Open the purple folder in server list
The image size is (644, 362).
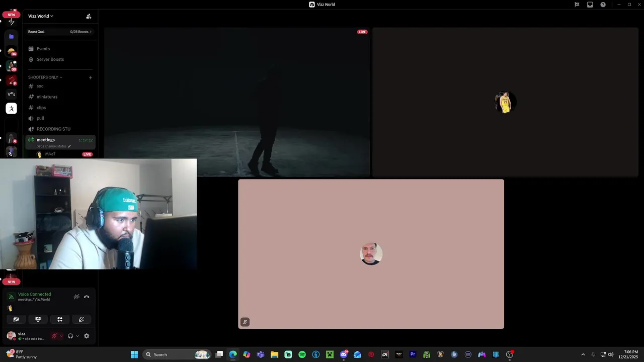click(x=11, y=37)
